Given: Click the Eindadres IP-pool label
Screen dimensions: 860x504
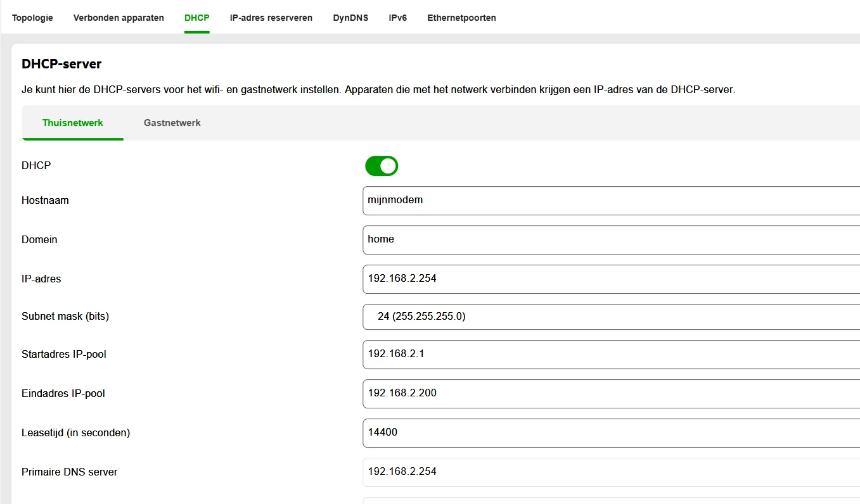Looking at the screenshot, I should pyautogui.click(x=63, y=394).
